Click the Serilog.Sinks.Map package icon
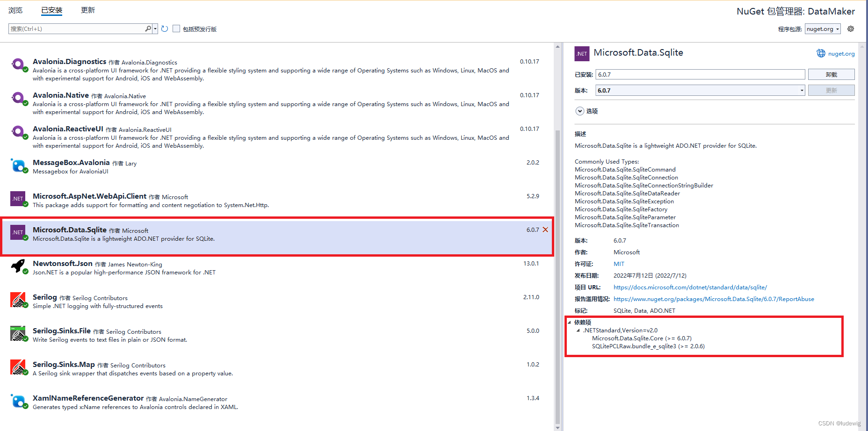This screenshot has height=431, width=868. click(19, 367)
